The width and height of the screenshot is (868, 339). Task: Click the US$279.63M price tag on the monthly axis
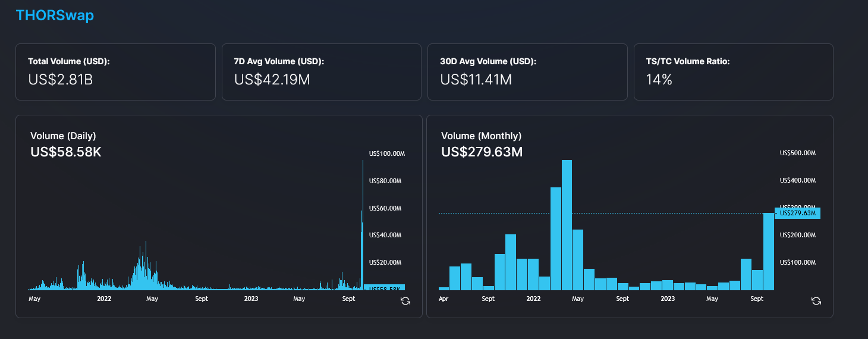(797, 213)
